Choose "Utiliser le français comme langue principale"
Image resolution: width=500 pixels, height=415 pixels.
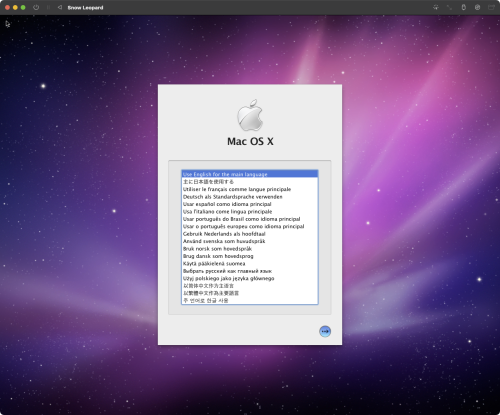250,189
